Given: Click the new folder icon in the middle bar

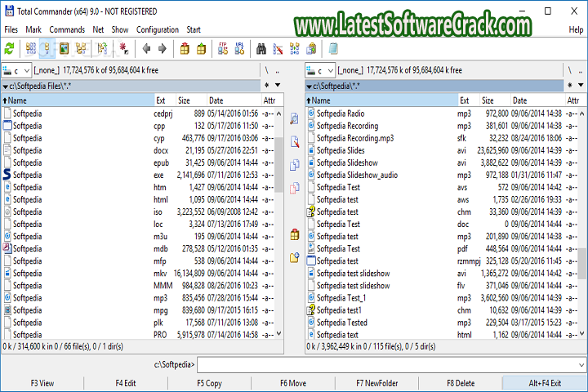Looking at the screenshot, I should tap(295, 257).
